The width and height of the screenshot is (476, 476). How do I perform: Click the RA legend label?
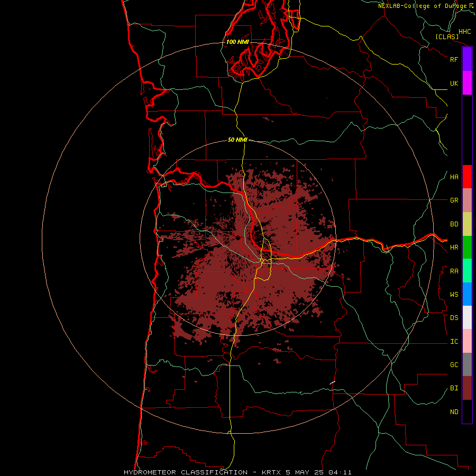(454, 271)
